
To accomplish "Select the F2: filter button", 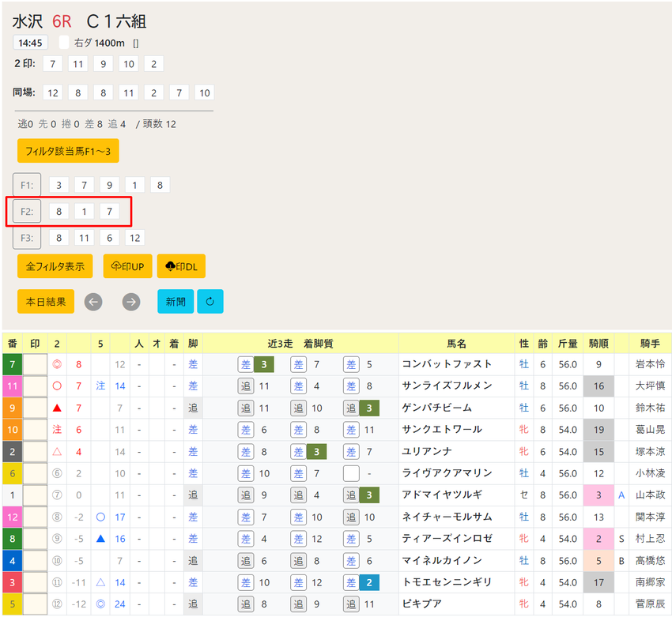I will [27, 211].
